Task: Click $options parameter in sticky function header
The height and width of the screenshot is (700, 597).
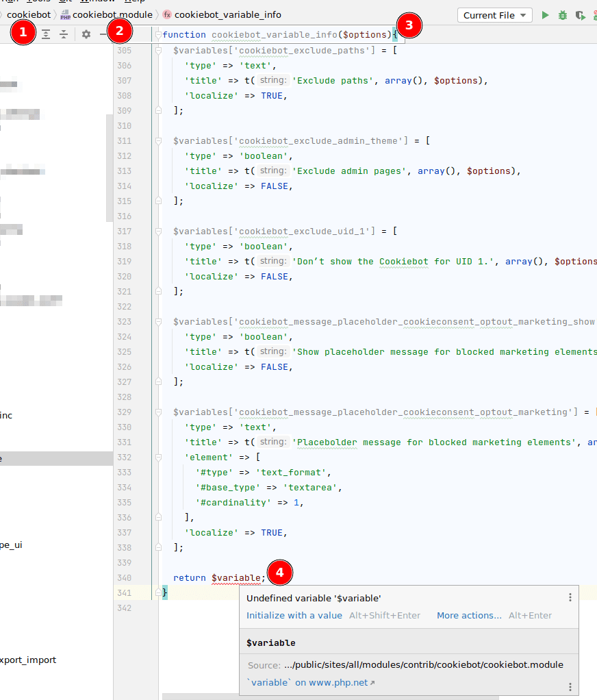Action: coord(364,35)
